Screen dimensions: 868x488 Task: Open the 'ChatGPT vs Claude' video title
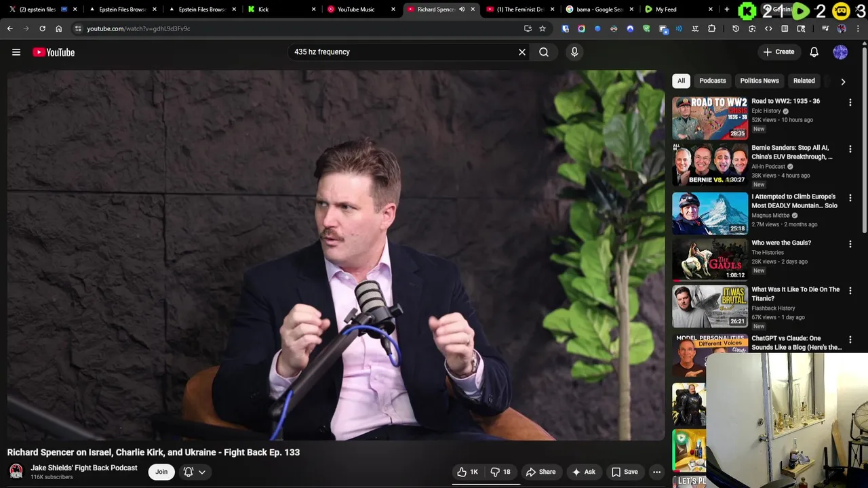(797, 342)
